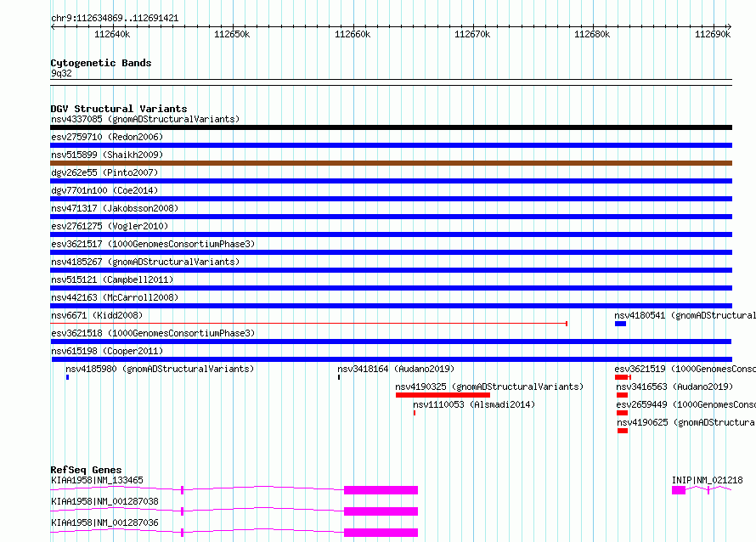Image resolution: width=756 pixels, height=542 pixels.
Task: Open the nsv4185980 gnomAD variant label
Action: coord(160,369)
